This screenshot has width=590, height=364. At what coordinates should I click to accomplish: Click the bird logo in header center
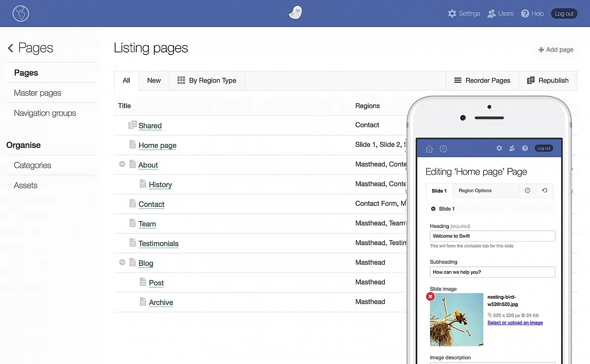point(295,13)
